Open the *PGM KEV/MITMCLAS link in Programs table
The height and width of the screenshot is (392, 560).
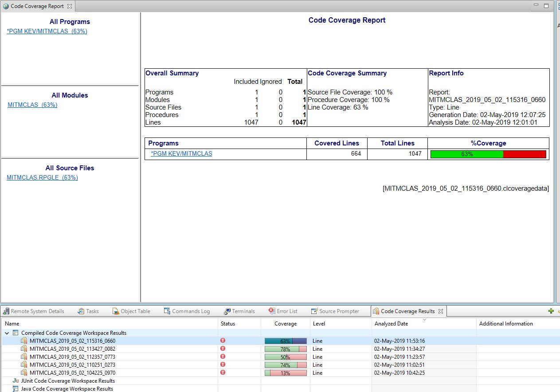click(x=181, y=154)
